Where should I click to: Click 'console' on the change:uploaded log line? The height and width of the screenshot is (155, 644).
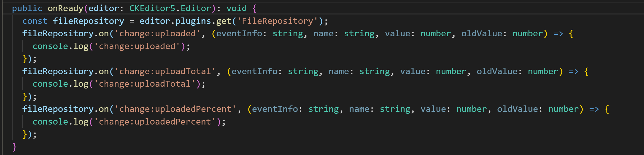pyautogui.click(x=50, y=46)
